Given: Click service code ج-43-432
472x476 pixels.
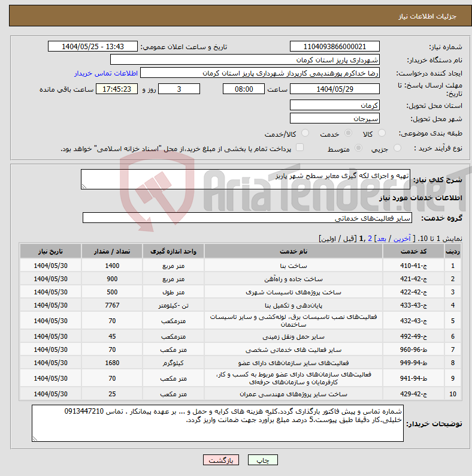Looking at the screenshot, I should 413,321.
